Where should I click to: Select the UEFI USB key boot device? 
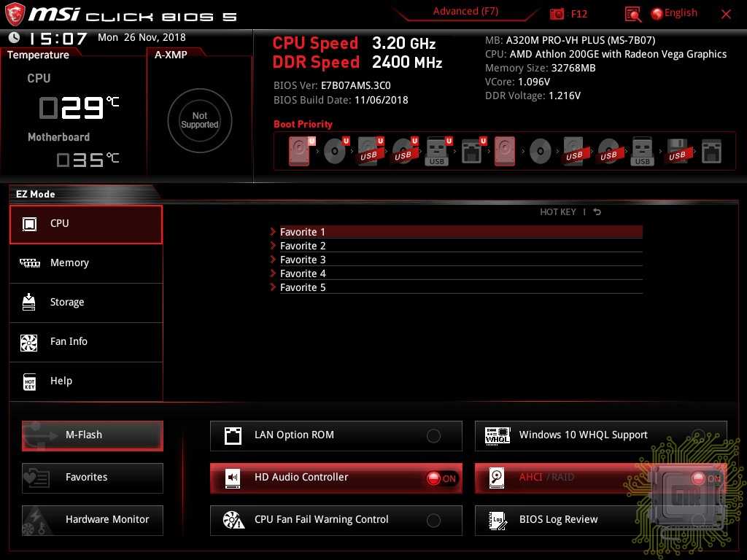coord(438,151)
